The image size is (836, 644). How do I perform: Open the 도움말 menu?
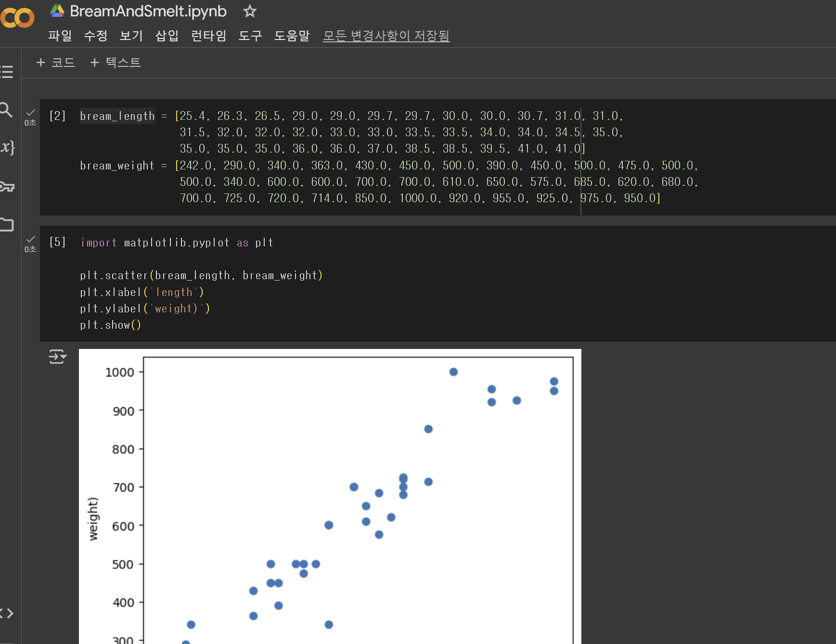[292, 36]
